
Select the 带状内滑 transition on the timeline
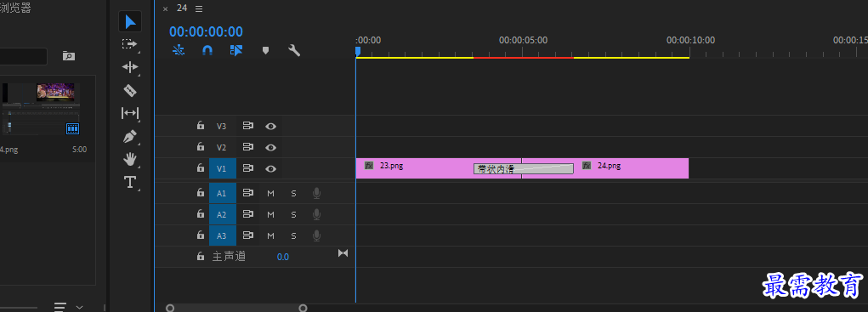pos(523,168)
